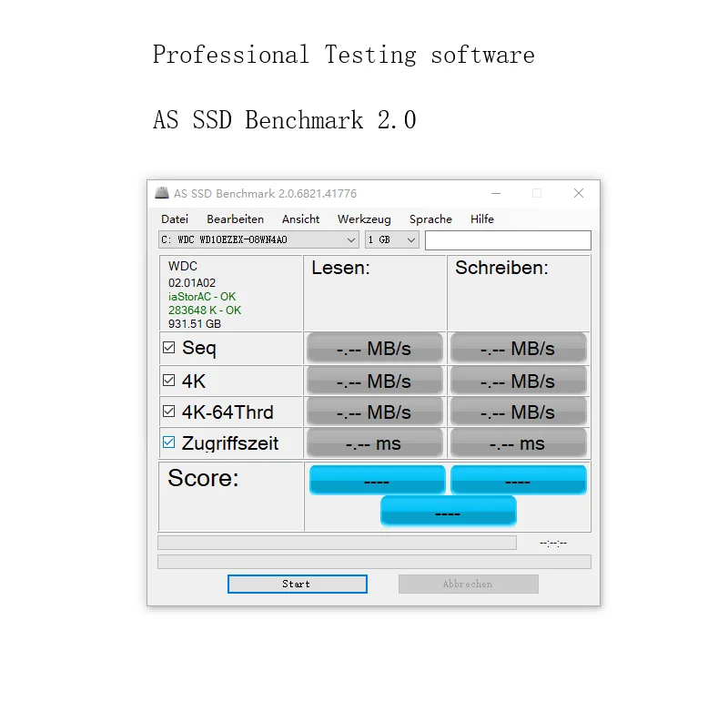Image resolution: width=728 pixels, height=722 pixels.
Task: Click the Zugriffszeit Lesen ms result
Action: coord(375,443)
